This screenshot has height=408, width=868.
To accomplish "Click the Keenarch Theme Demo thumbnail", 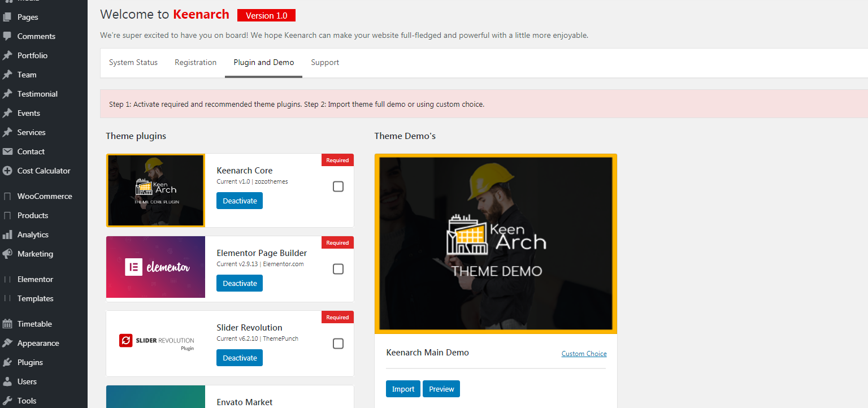I will [496, 244].
